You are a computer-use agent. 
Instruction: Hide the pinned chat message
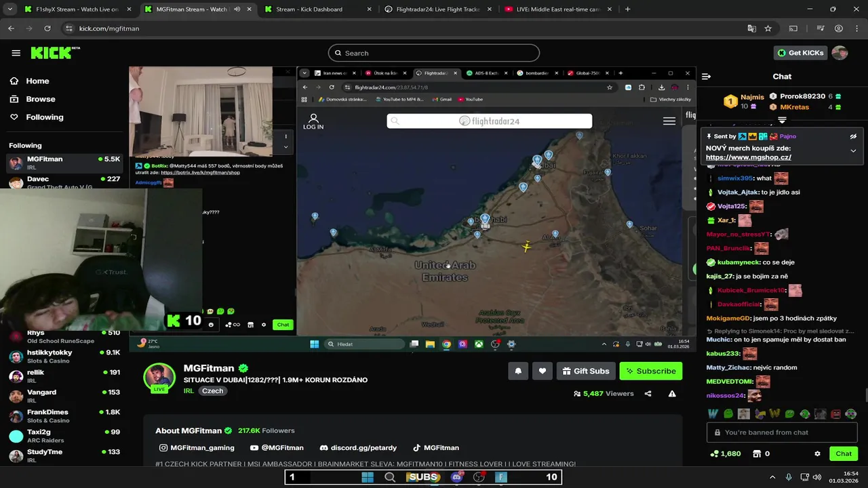tap(853, 136)
